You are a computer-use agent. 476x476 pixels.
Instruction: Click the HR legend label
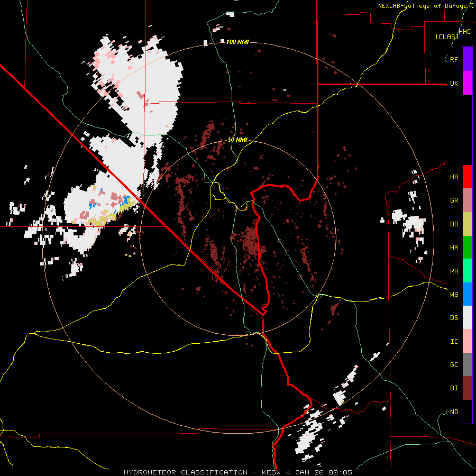[x=454, y=248]
